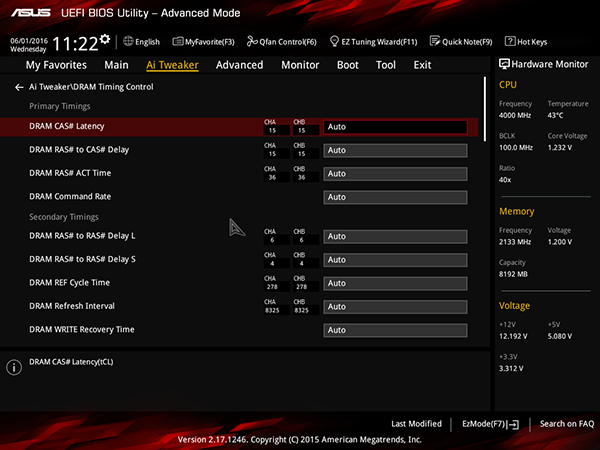Switch to Main tab

pyautogui.click(x=116, y=65)
